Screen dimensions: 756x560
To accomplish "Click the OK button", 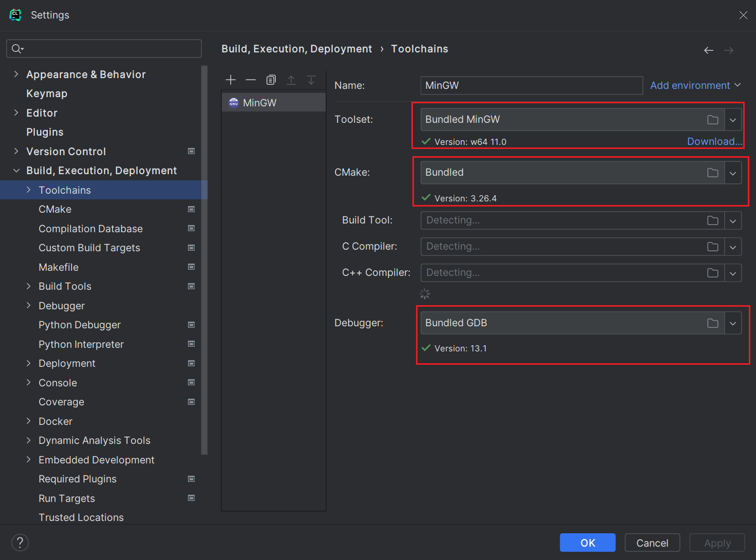I will [588, 543].
